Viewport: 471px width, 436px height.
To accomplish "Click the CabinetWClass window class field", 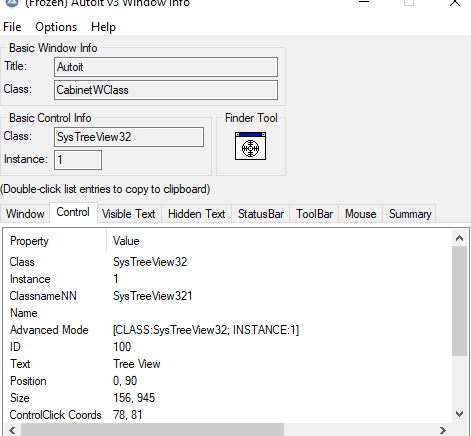I will (166, 90).
